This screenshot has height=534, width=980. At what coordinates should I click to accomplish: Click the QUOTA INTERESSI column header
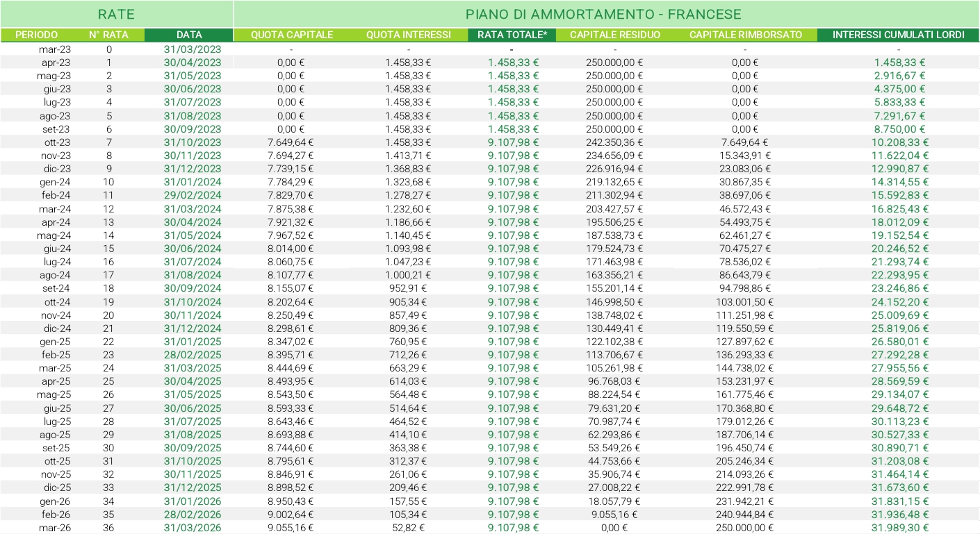point(409,35)
